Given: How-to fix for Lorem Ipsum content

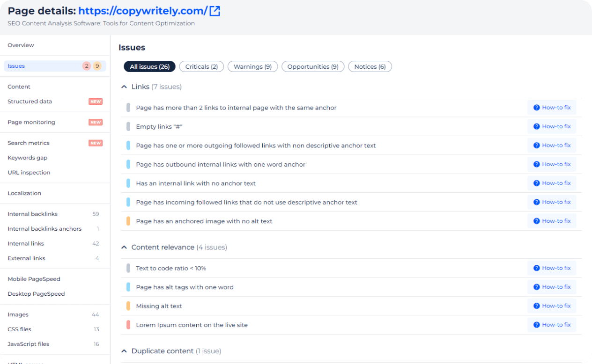Looking at the screenshot, I should point(552,325).
